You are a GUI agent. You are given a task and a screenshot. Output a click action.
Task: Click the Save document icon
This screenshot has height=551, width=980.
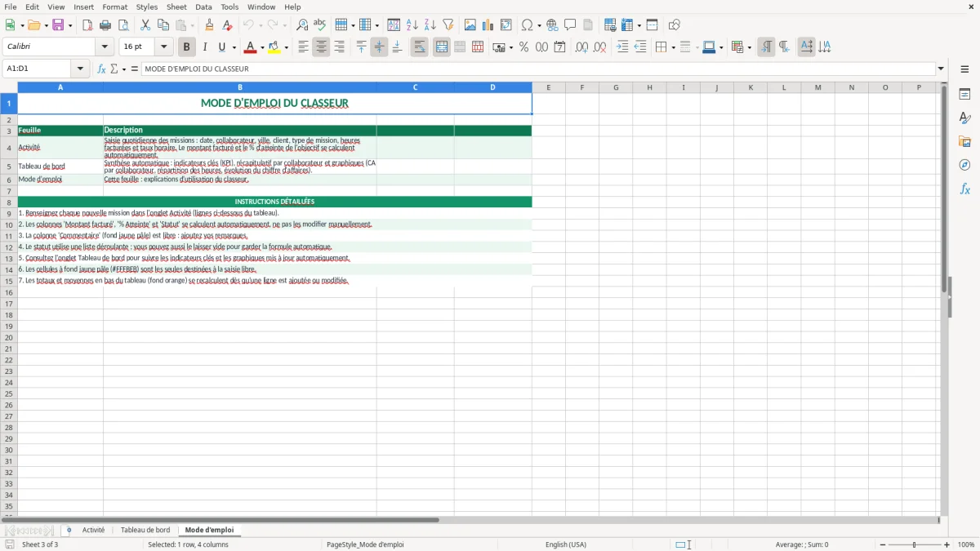[58, 25]
